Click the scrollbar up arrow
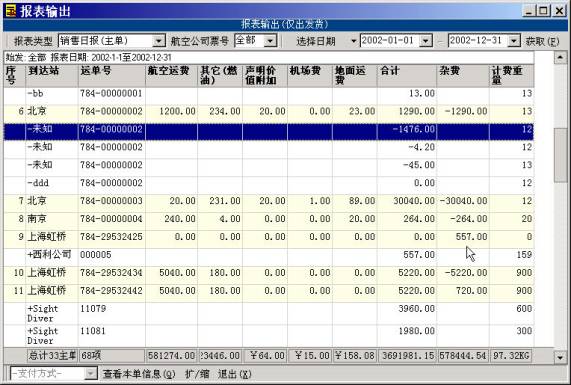 pyautogui.click(x=560, y=57)
